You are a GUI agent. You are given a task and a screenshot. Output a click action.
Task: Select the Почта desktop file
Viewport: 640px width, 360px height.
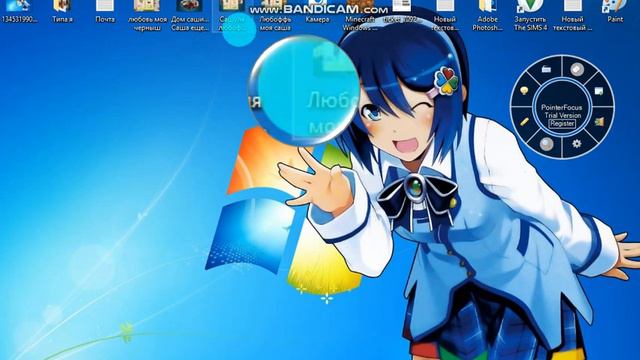tap(105, 12)
